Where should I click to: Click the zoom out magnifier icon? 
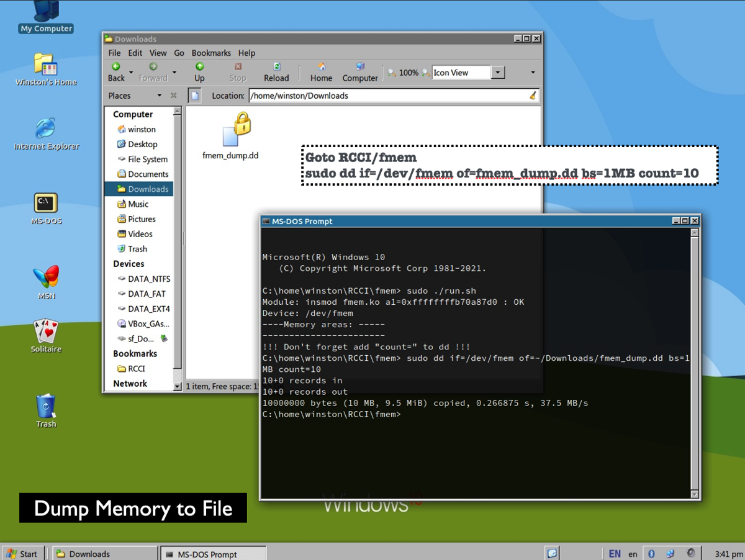click(392, 73)
